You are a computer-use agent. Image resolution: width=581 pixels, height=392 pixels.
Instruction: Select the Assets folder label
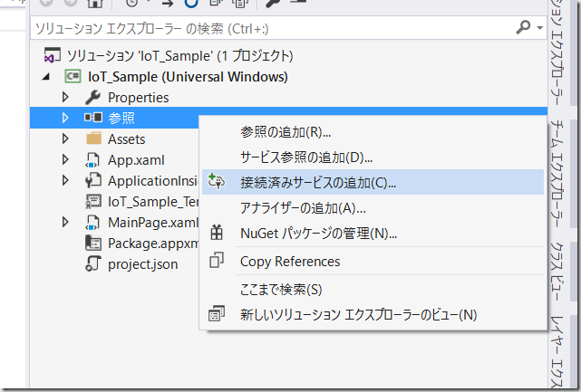coord(126,139)
